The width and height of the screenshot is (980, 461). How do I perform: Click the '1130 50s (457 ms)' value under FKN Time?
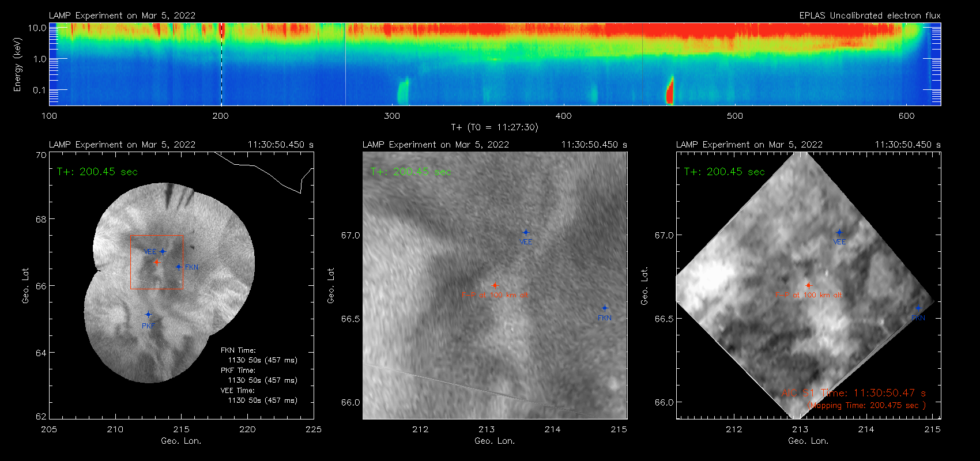[x=263, y=360]
